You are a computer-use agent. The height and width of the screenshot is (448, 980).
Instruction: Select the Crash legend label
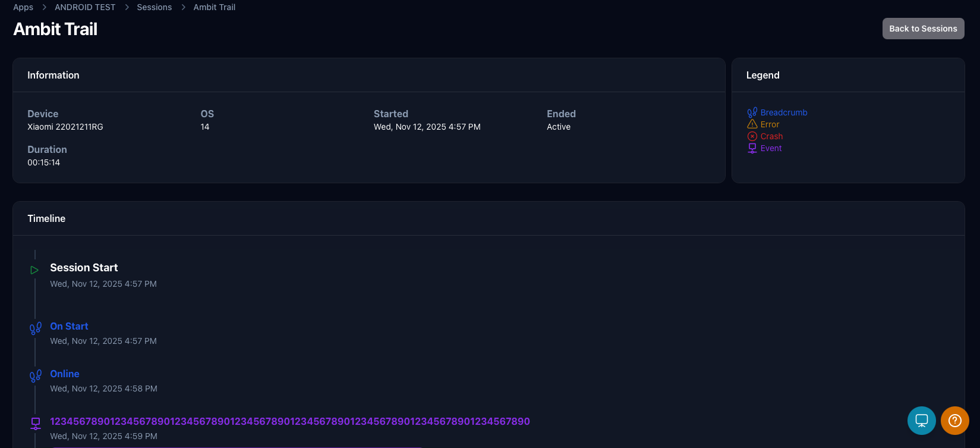[771, 136]
